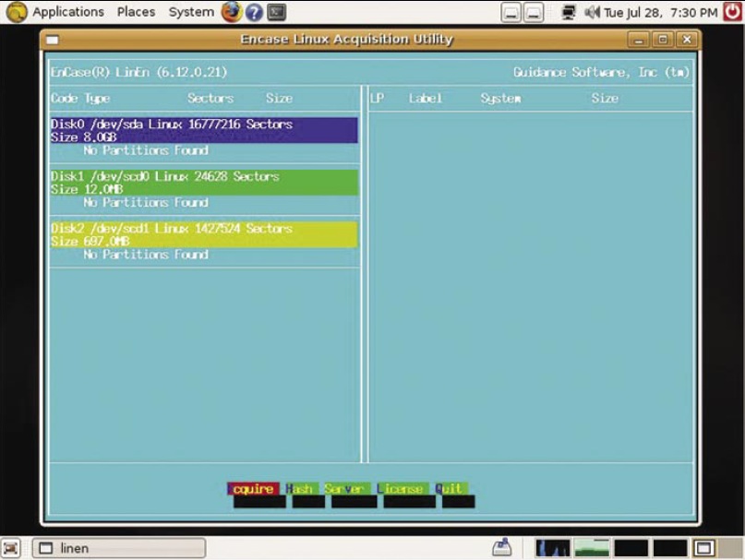Open the window menu icon in Encase title bar

53,40
